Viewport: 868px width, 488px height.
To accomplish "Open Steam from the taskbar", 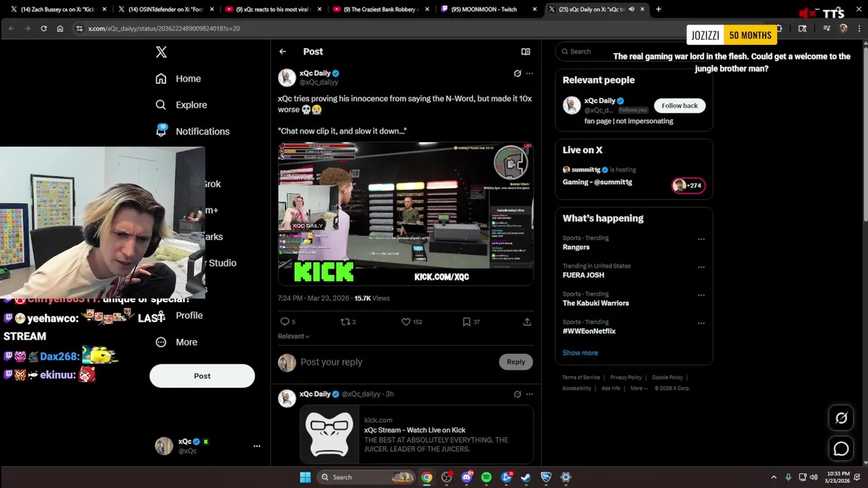I will click(526, 477).
